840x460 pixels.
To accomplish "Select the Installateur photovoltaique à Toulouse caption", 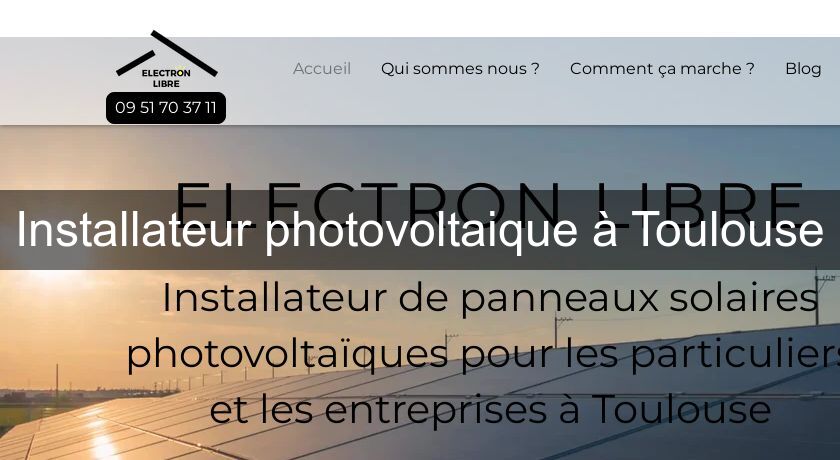I will [419, 229].
